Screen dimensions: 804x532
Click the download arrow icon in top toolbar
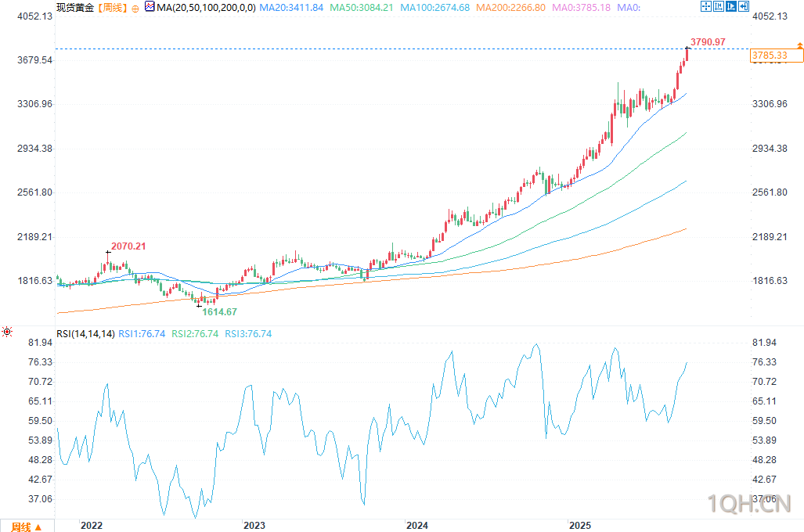[x=743, y=7]
